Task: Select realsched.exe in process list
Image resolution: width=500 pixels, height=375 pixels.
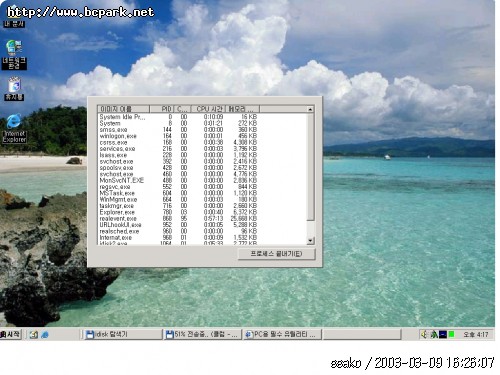Action: pyautogui.click(x=178, y=231)
